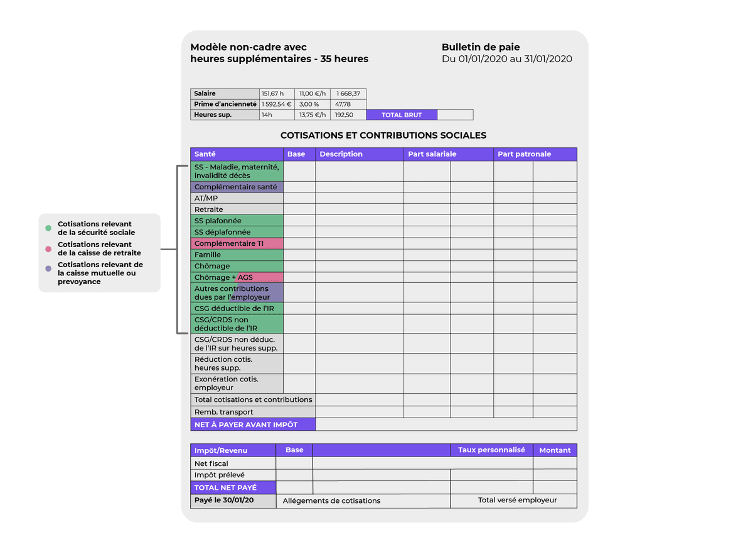The width and height of the screenshot is (753, 560).
Task: Select the Santé column header
Action: [x=237, y=154]
